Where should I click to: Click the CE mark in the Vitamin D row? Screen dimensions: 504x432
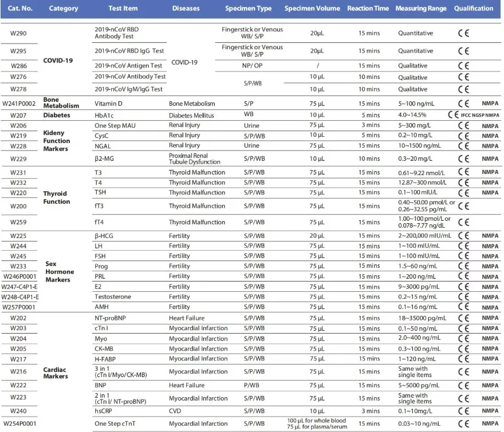pos(464,104)
